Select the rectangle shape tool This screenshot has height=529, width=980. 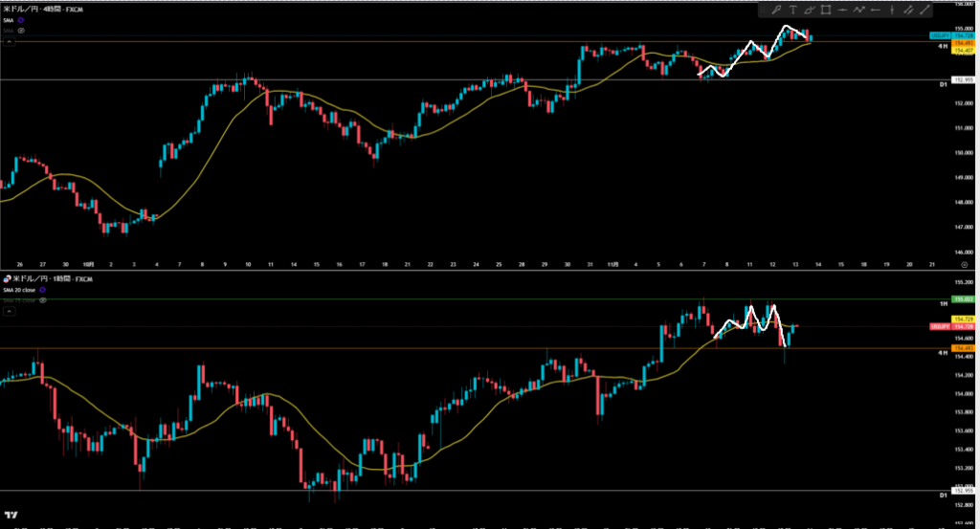coord(825,11)
